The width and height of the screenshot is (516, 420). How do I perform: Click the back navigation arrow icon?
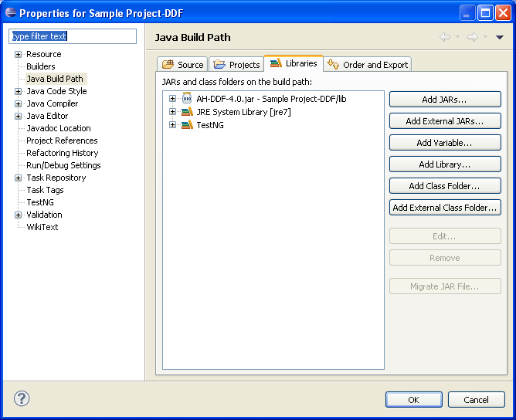coord(445,37)
